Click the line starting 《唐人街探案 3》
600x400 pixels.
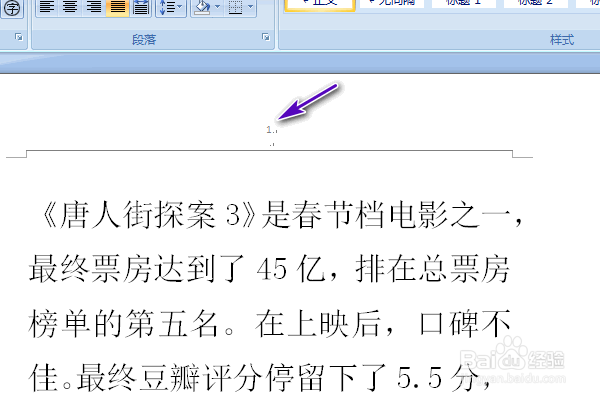pyautogui.click(x=281, y=214)
